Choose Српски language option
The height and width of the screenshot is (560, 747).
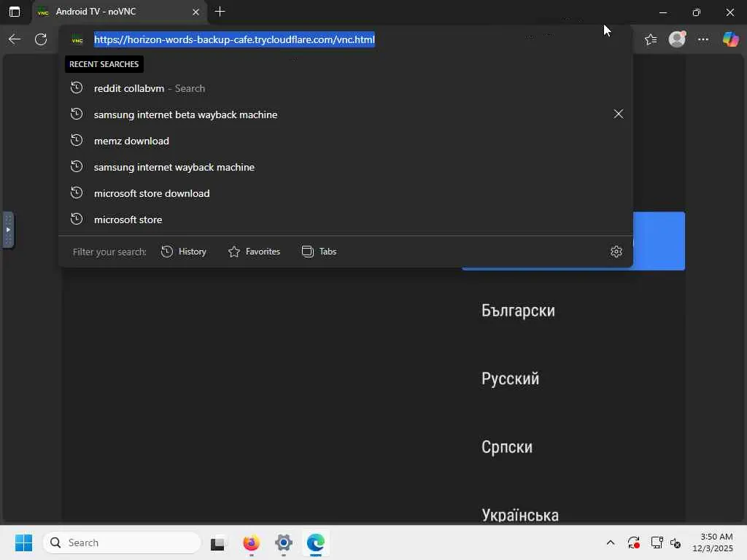507,447
